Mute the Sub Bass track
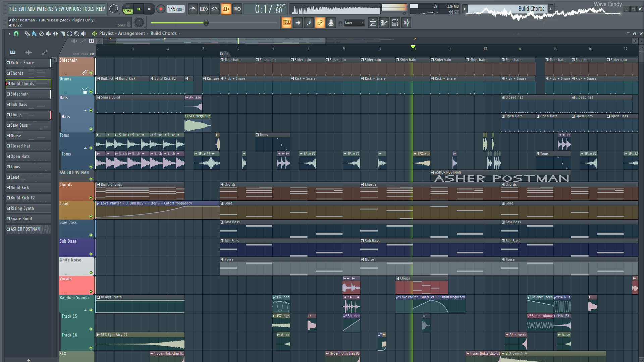Screen dimensions: 644x362 (x=91, y=254)
